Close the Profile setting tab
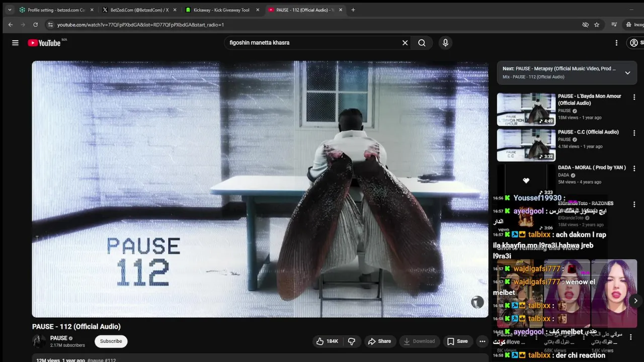Image resolution: width=644 pixels, height=362 pixels. point(92,10)
